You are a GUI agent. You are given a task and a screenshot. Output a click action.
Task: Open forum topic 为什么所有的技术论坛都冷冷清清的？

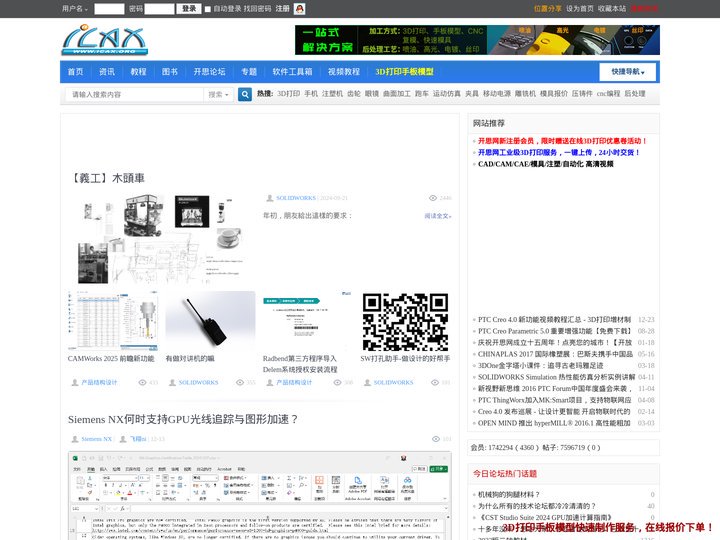pyautogui.click(x=537, y=506)
